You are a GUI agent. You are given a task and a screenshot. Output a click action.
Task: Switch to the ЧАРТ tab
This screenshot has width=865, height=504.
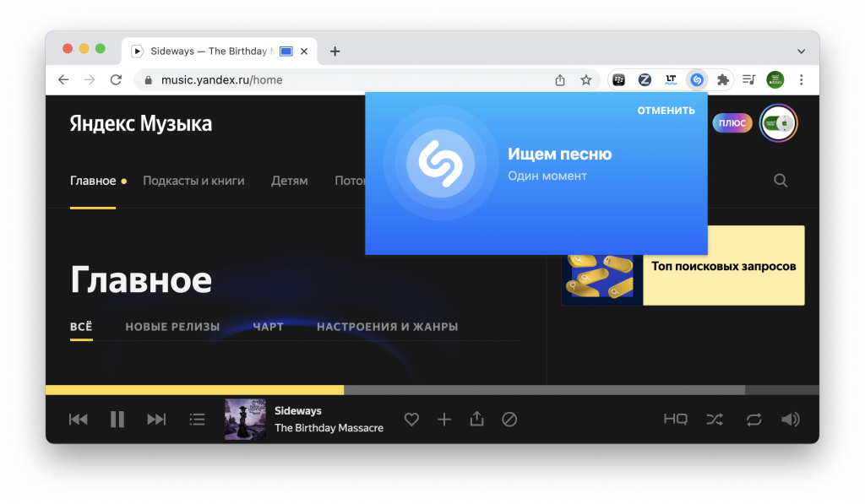click(268, 327)
